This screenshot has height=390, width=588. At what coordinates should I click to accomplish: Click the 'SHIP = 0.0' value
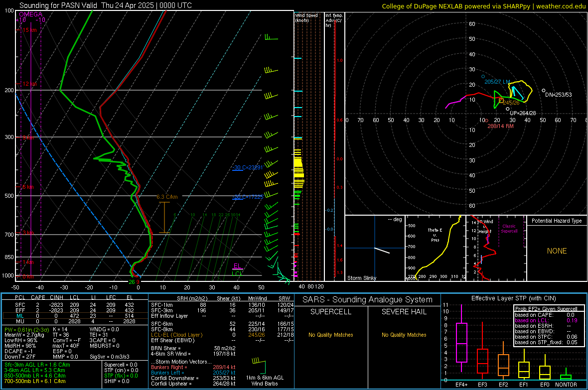tap(117, 381)
